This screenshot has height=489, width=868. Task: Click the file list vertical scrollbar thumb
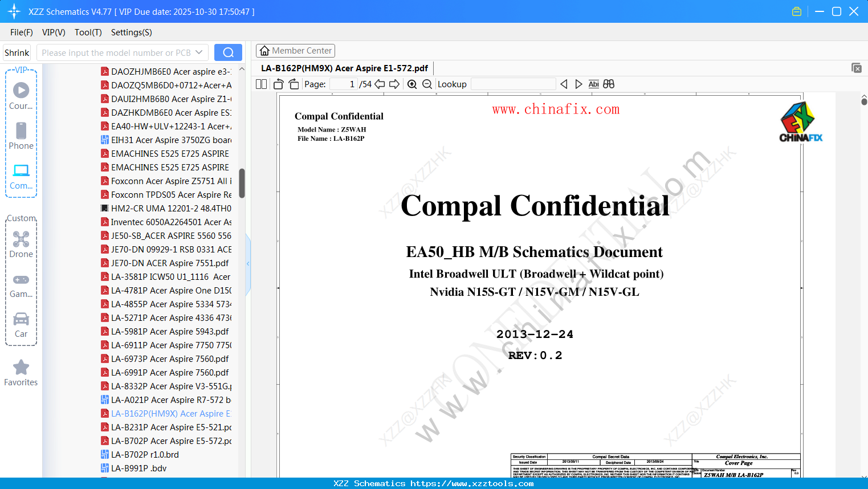tap(242, 183)
